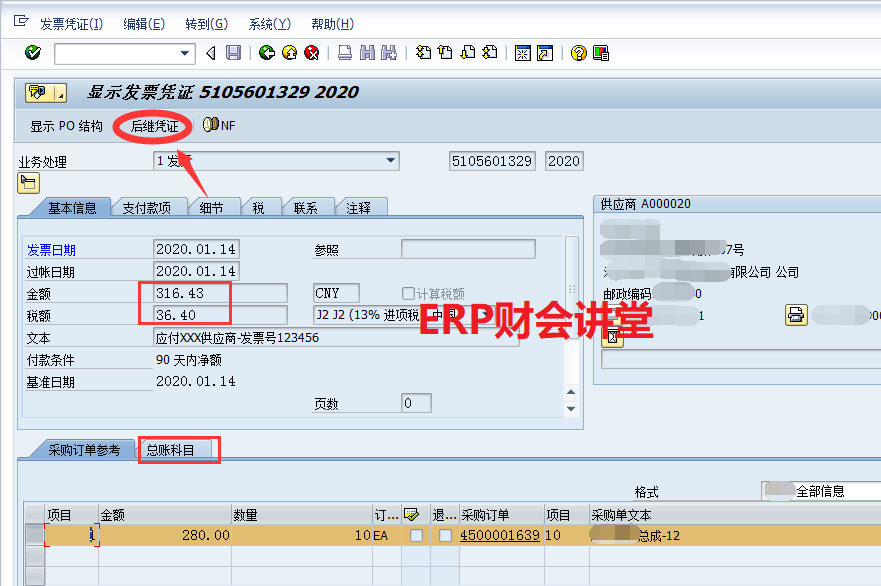
Task: Click 后继凭证 button
Action: [155, 126]
